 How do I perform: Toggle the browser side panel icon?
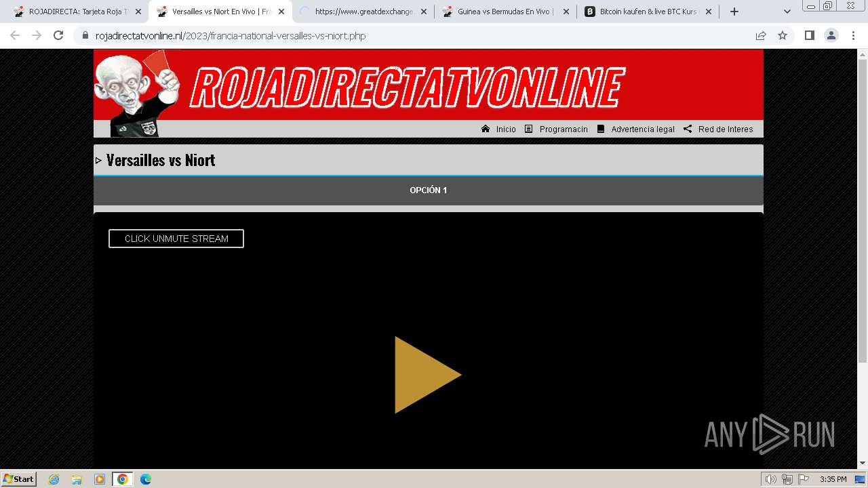tap(809, 35)
